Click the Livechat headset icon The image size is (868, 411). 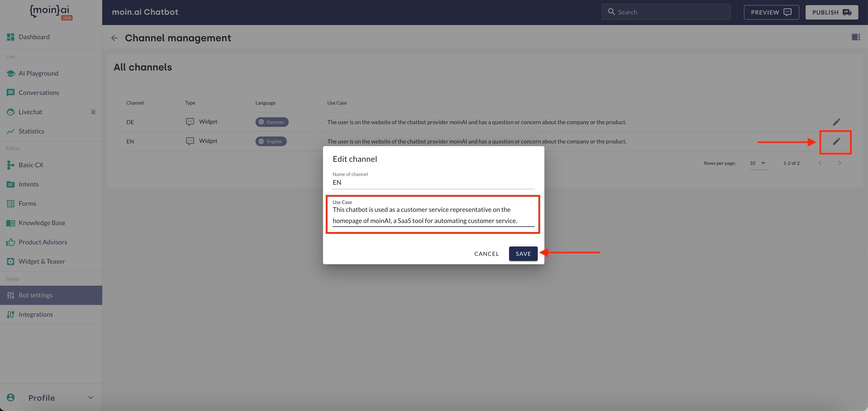click(11, 112)
